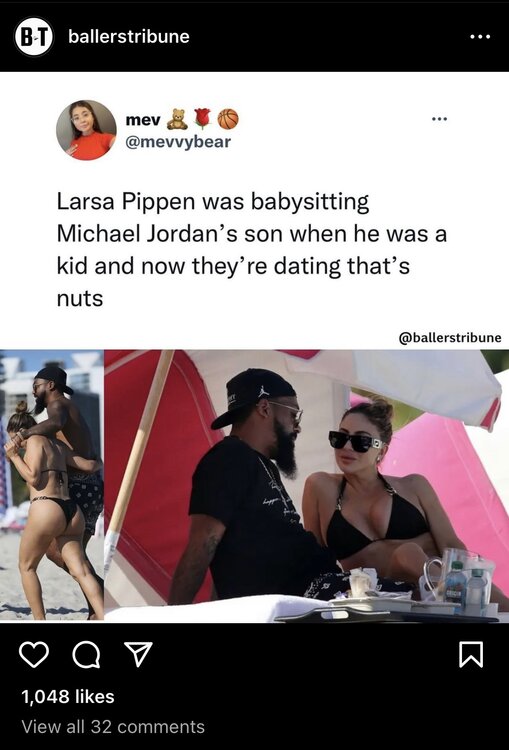Open comments via speech bubble icon

point(87,654)
